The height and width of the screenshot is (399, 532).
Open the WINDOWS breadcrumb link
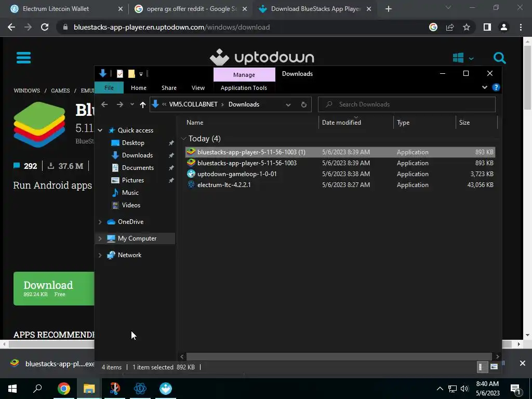click(x=27, y=90)
